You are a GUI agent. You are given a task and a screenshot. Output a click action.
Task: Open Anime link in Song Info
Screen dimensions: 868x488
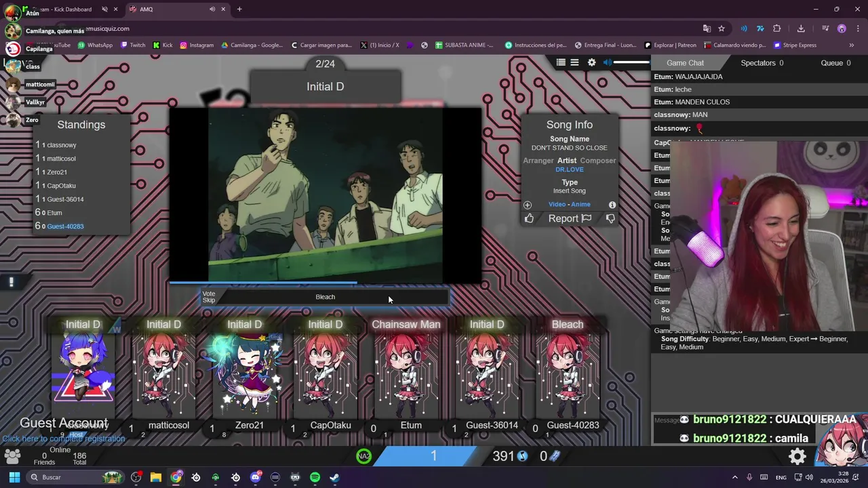[x=580, y=204]
